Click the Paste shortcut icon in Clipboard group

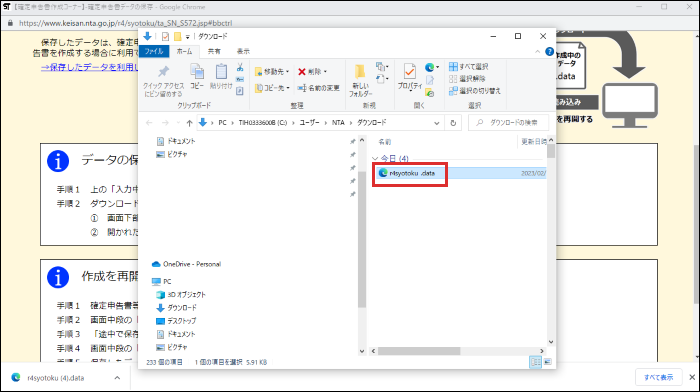point(240,91)
